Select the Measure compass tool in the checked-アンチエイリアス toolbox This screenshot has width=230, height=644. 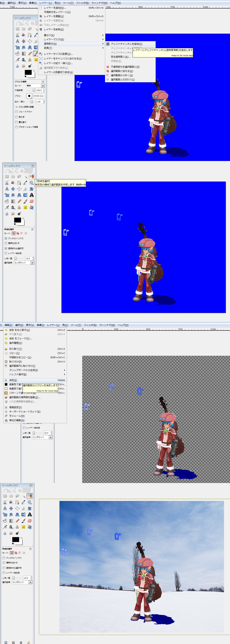click(7, 189)
